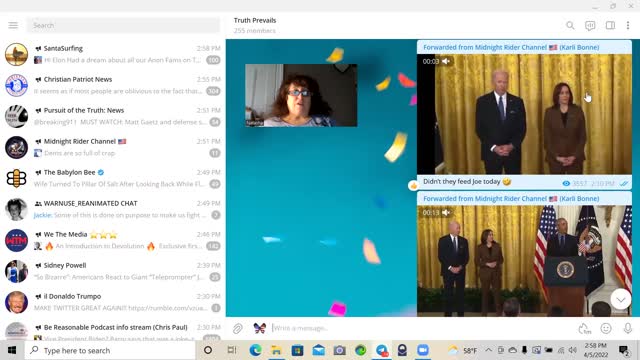Viewport: 640px width, 360px height.
Task: Attach a file with paperclip icon
Action: click(238, 328)
